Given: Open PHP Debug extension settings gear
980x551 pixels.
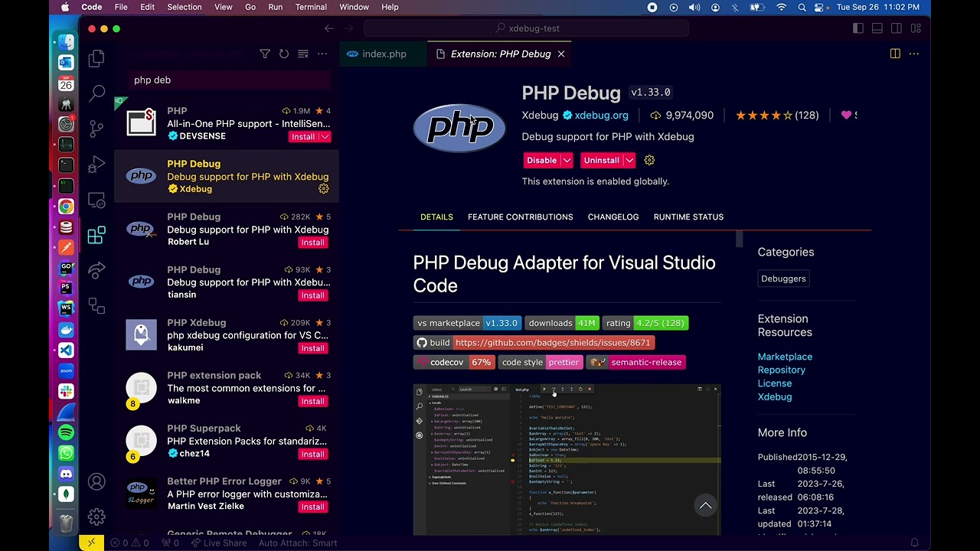Looking at the screenshot, I should pos(649,160).
